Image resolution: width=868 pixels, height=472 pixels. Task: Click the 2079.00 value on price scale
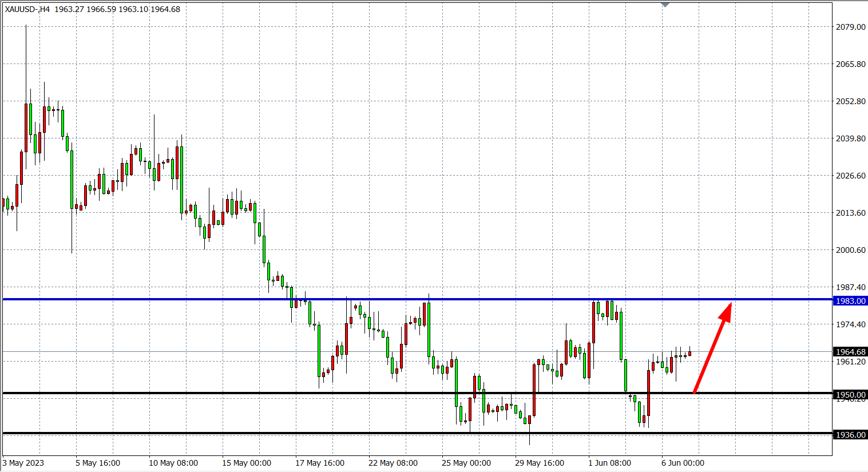pos(850,27)
